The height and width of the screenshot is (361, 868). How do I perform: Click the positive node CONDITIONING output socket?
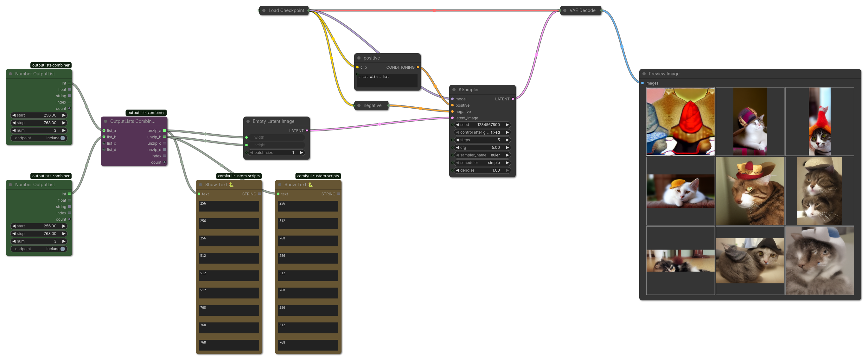(418, 67)
